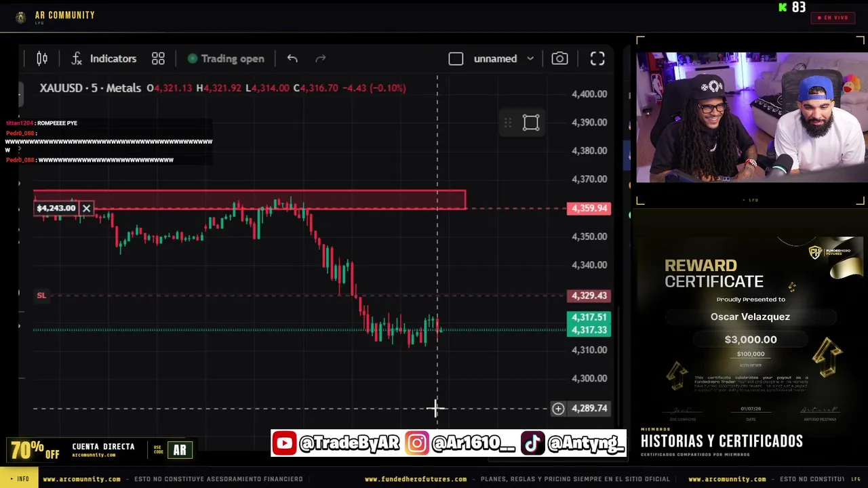The width and height of the screenshot is (868, 488).
Task: Click the @Antyng_ TikTok handle
Action: coord(585,443)
